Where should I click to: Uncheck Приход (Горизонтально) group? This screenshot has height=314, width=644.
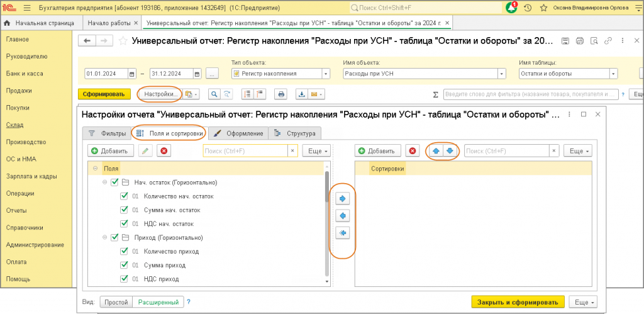tap(114, 237)
